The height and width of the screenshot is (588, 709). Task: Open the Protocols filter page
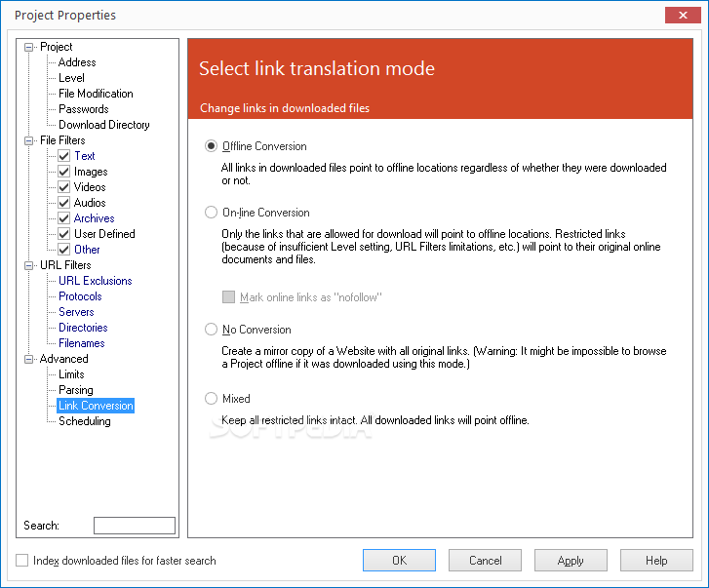pos(80,296)
